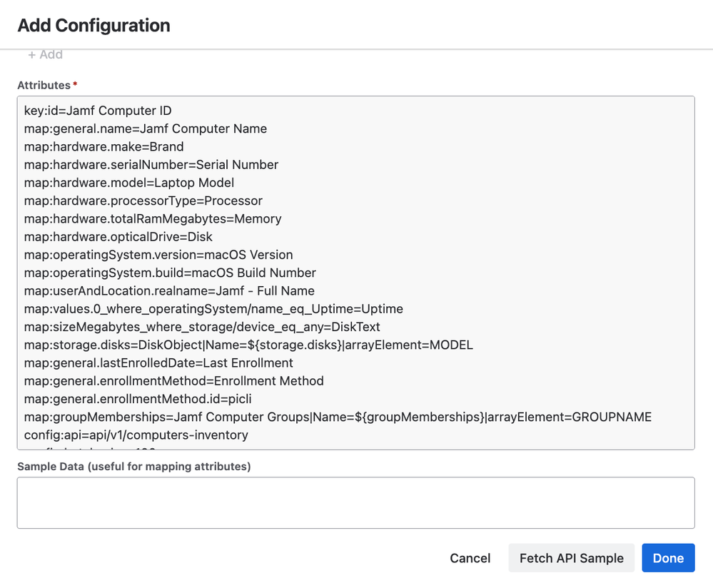Click line 'map:userAndLocation.realname=Jamf - Full Name'
The height and width of the screenshot is (588, 713).
(169, 290)
